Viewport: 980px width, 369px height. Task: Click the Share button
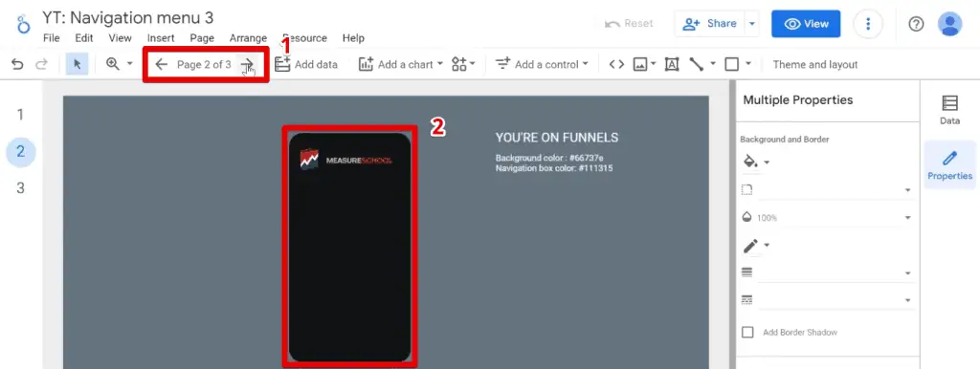click(709, 24)
